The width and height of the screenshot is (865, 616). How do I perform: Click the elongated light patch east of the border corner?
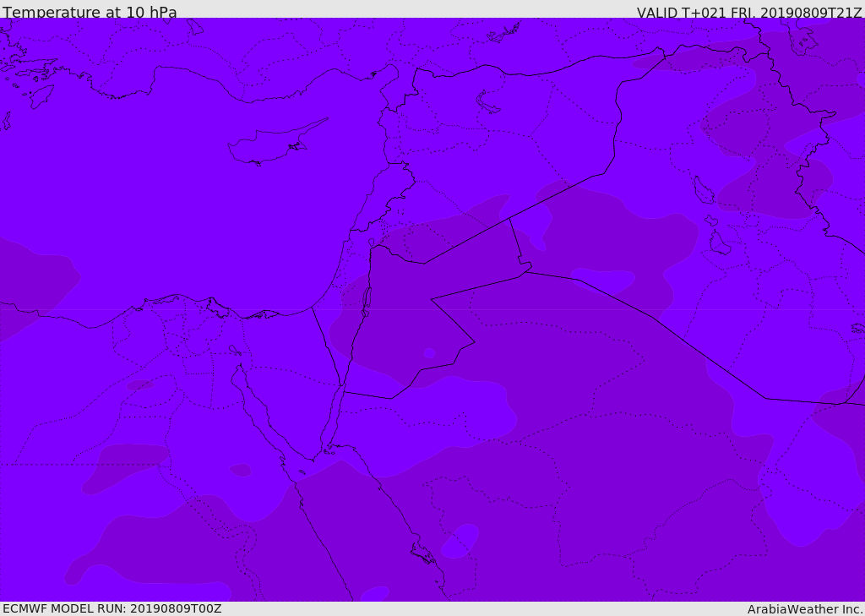pyautogui.click(x=604, y=278)
